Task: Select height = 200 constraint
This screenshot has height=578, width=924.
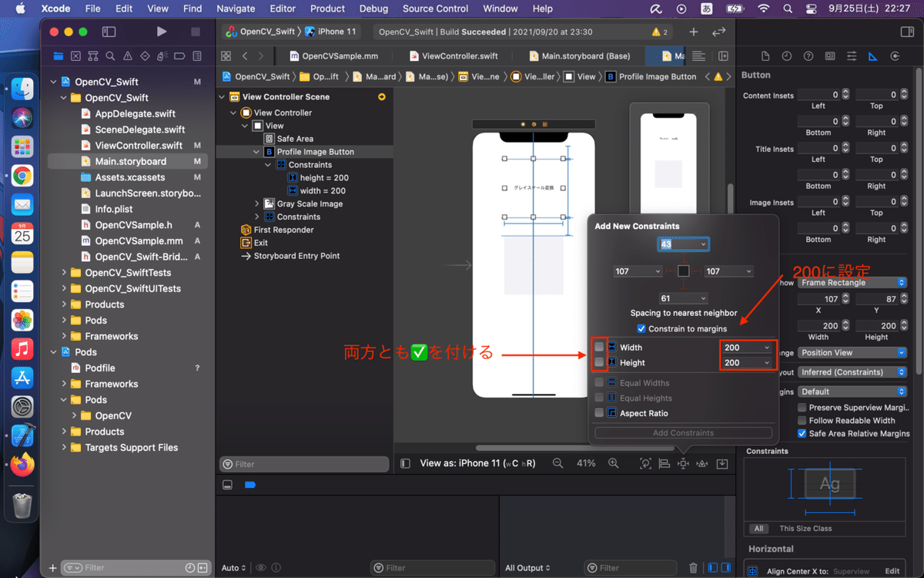Action: pos(323,178)
